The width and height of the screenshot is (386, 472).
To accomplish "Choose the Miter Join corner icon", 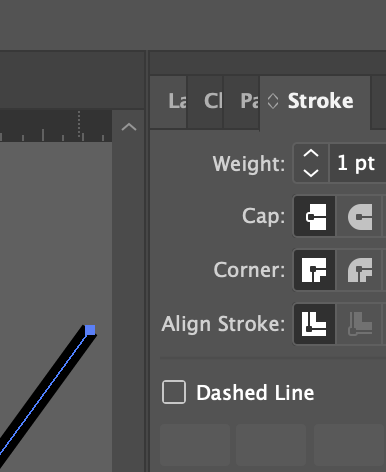I will [x=314, y=270].
